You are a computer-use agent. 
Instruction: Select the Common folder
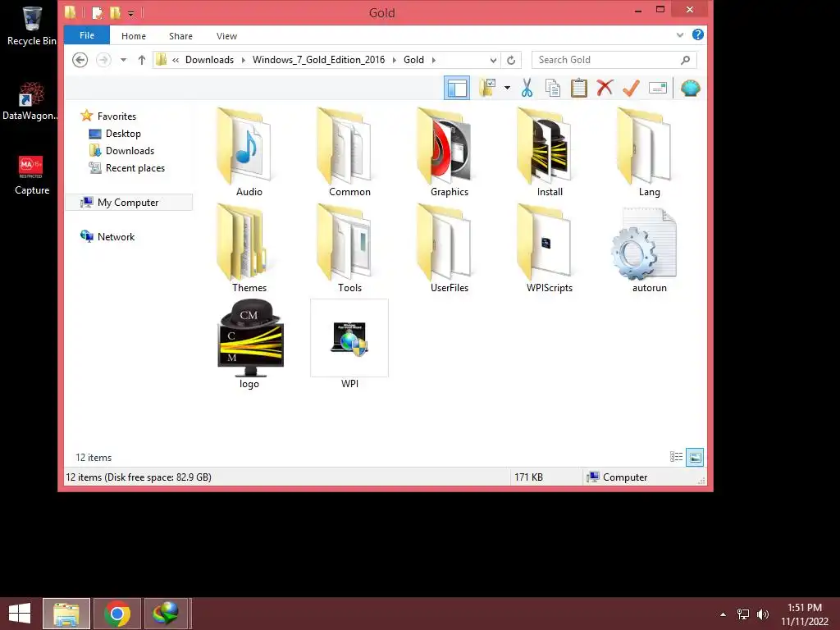(x=349, y=152)
